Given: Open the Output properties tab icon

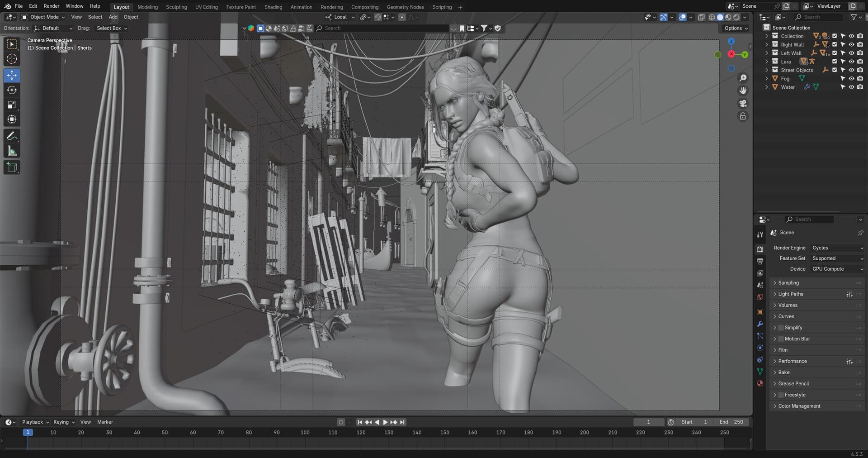Looking at the screenshot, I should pos(760,261).
